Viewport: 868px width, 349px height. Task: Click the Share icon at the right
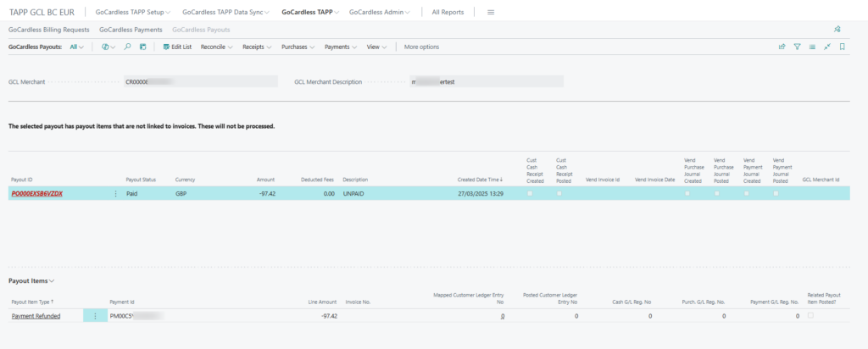[782, 47]
